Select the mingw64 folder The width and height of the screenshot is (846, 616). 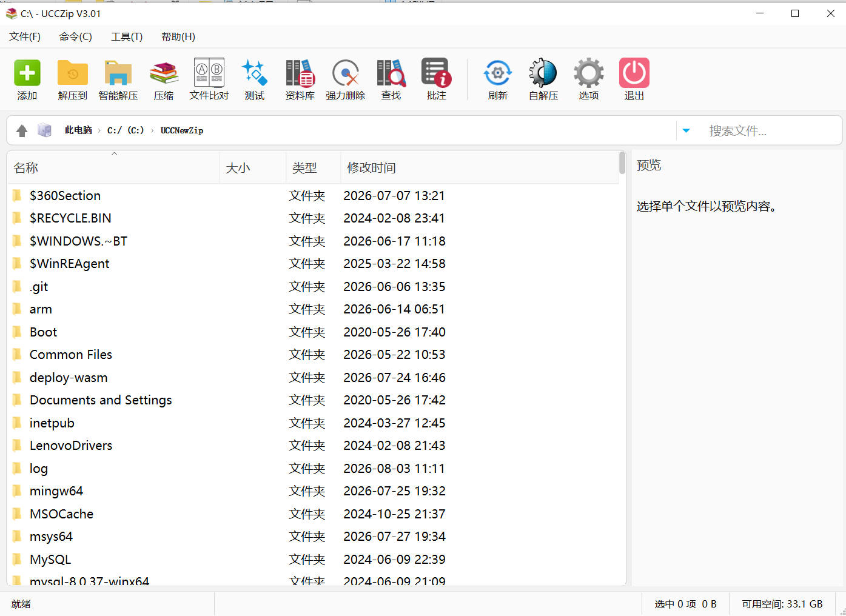(x=313, y=491)
